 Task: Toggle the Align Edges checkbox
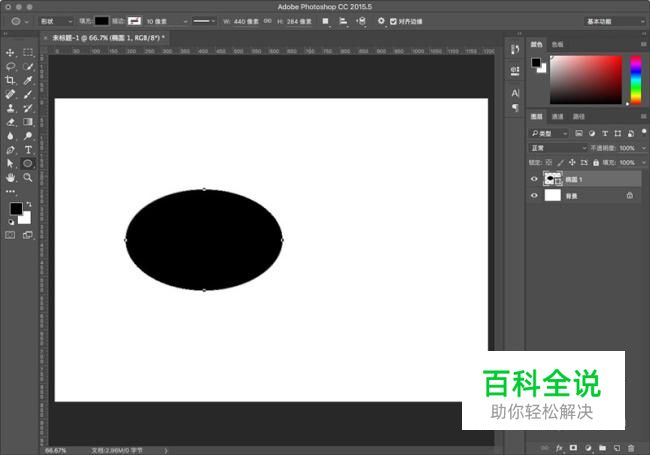(x=393, y=21)
